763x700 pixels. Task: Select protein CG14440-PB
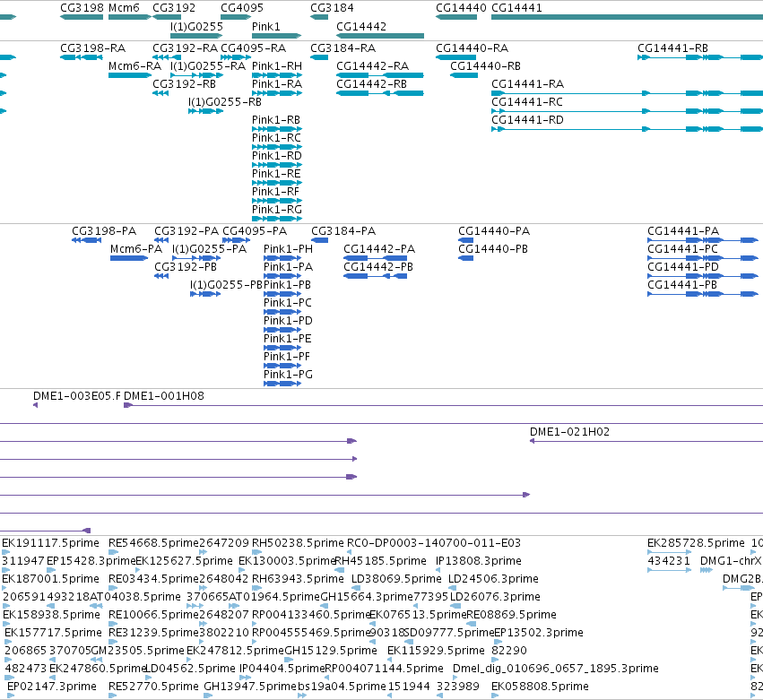(493, 249)
